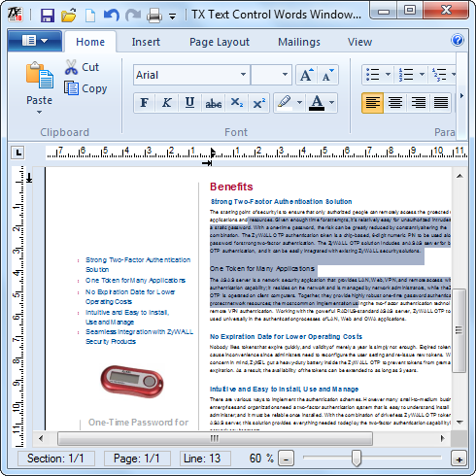Click the Copy button
The image size is (476, 476).
[85, 88]
